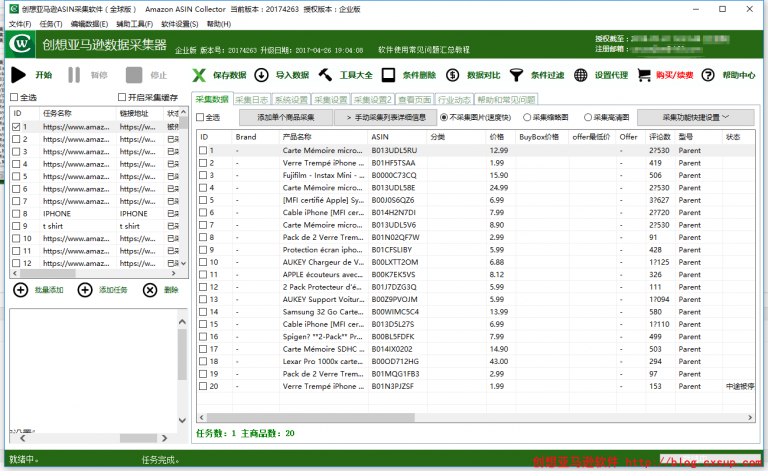Click the Save Data (保存数据) X icon
The width and height of the screenshot is (768, 471).
click(199, 75)
